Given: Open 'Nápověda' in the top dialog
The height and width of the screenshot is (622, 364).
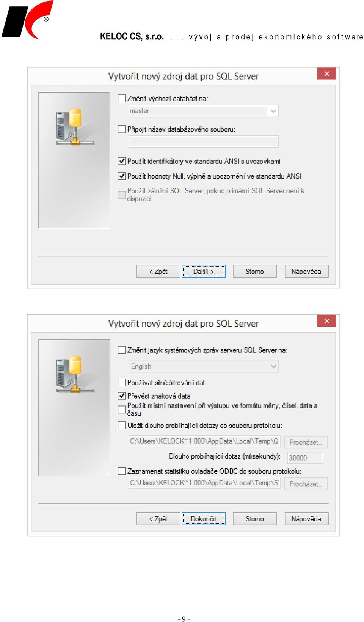Looking at the screenshot, I should pos(306,272).
